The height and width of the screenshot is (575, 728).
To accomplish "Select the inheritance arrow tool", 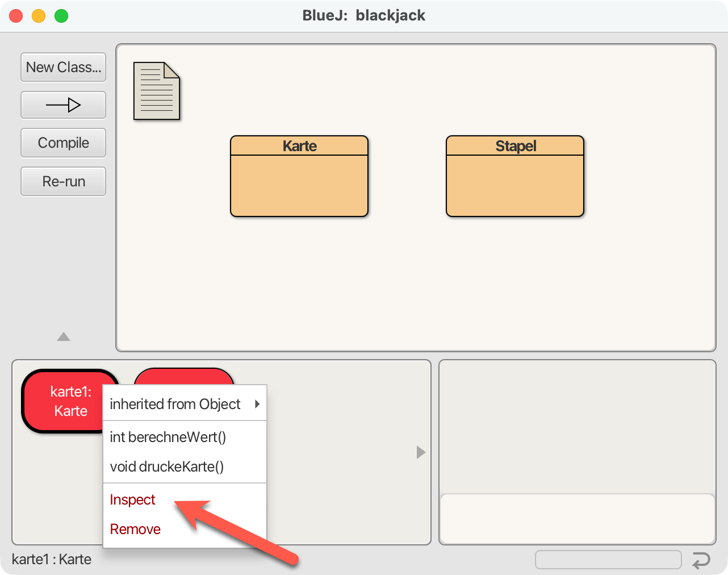I will coord(63,105).
